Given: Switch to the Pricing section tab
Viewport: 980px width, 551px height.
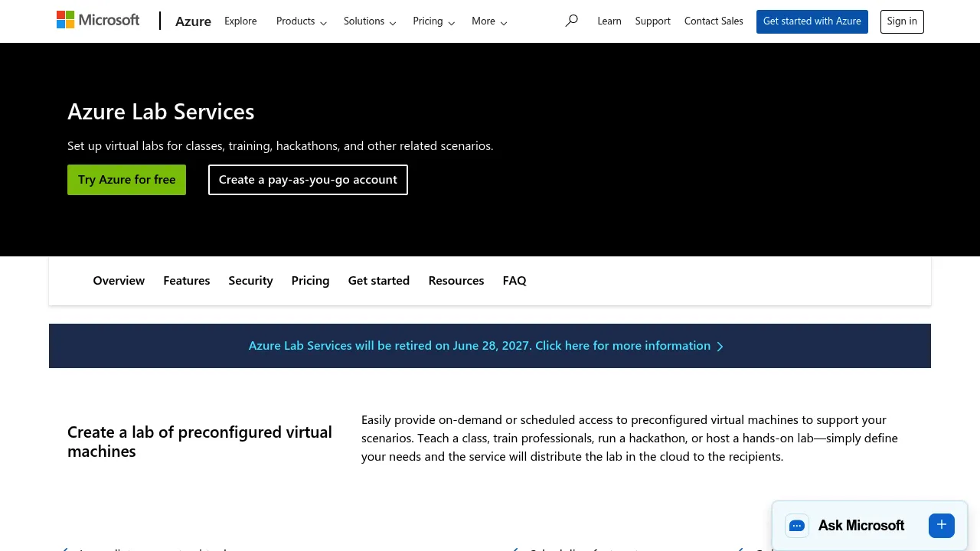Looking at the screenshot, I should click(310, 281).
